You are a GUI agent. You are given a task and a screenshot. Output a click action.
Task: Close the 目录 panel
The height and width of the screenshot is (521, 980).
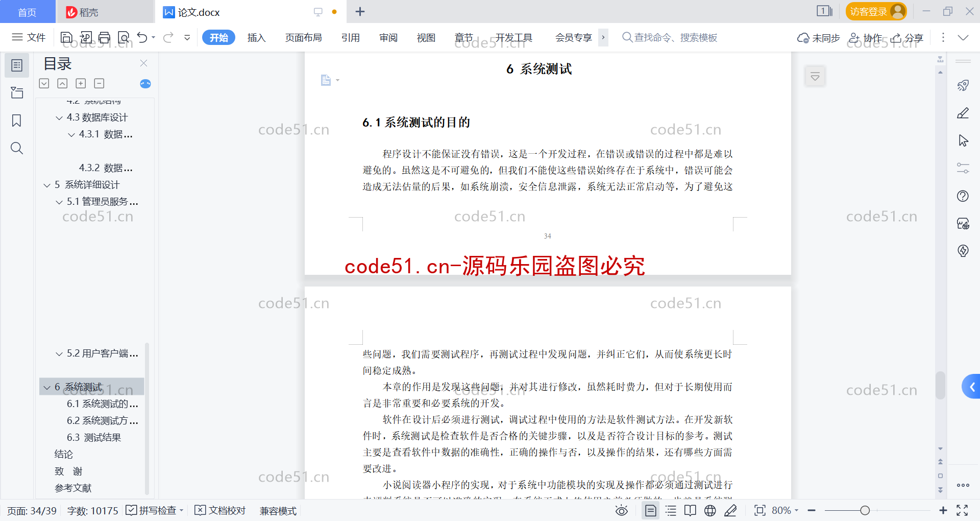[x=143, y=63]
